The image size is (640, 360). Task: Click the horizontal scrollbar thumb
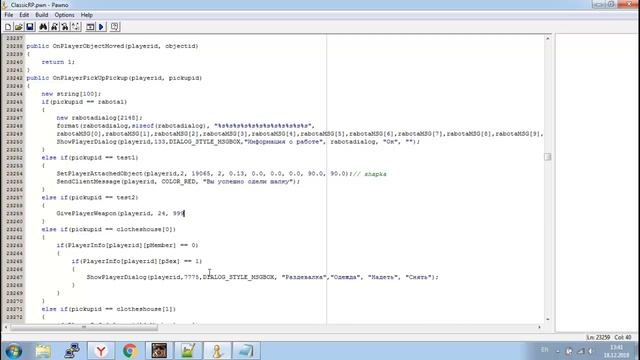[x=84, y=327]
